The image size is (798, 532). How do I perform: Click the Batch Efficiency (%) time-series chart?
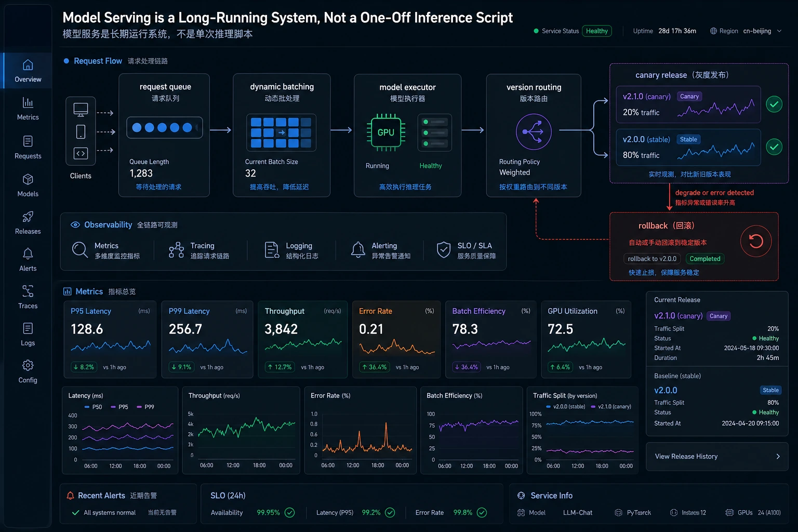[x=472, y=430]
